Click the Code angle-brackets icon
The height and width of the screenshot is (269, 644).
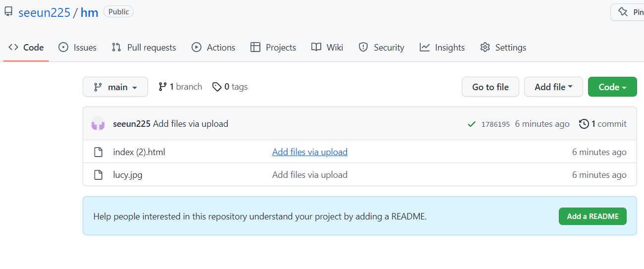(13, 48)
